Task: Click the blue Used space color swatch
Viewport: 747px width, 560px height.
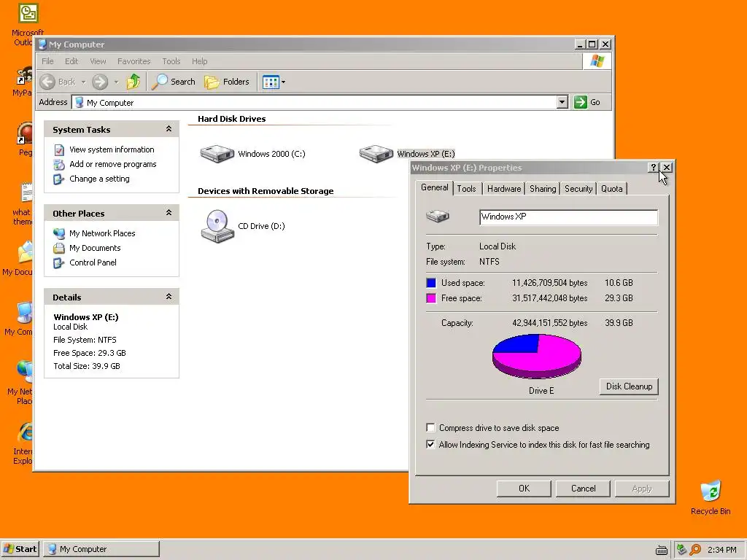Action: (x=431, y=283)
